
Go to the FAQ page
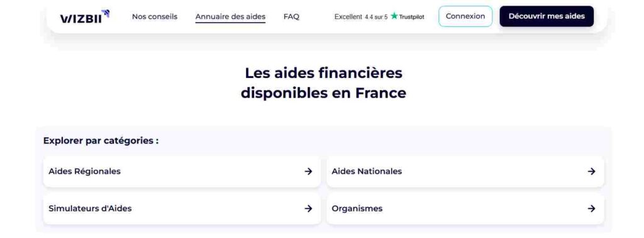pyautogui.click(x=291, y=16)
